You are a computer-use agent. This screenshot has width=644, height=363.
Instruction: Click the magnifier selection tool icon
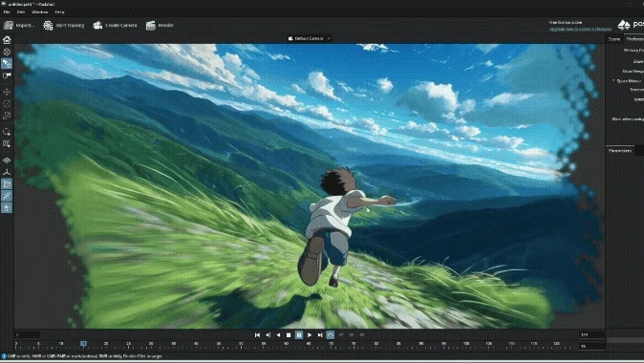[7, 132]
